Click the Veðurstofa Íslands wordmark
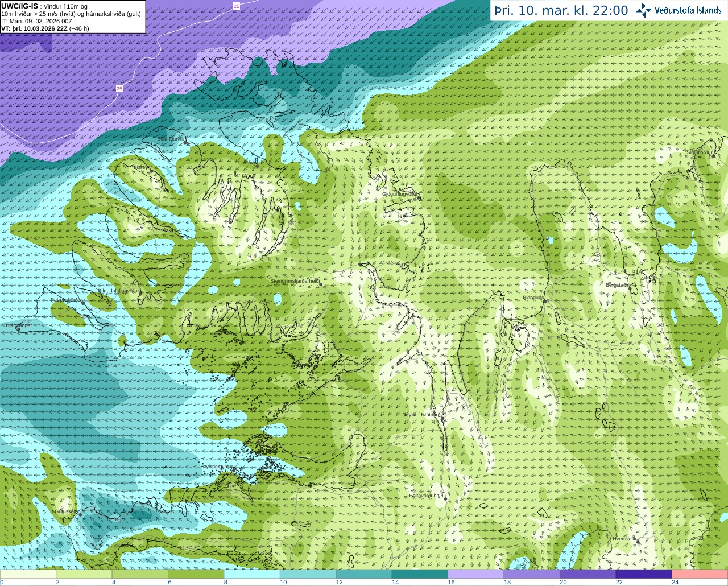This screenshot has width=728, height=586. (x=688, y=10)
